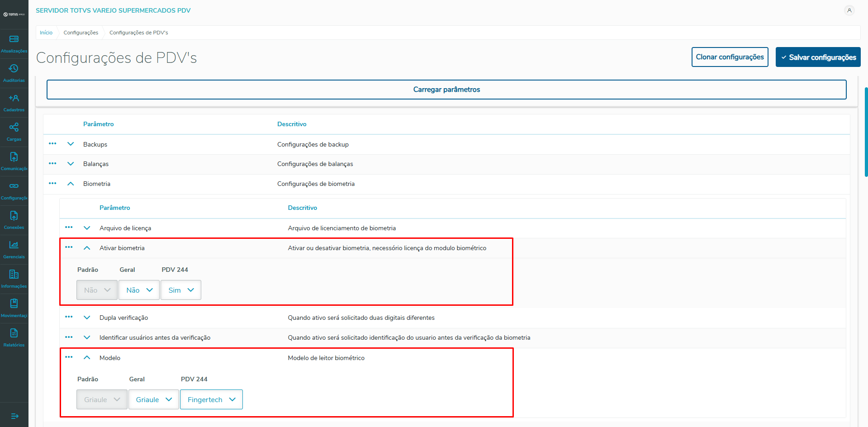The width and height of the screenshot is (868, 427).
Task: Click the Balanças row label
Action: tap(96, 164)
